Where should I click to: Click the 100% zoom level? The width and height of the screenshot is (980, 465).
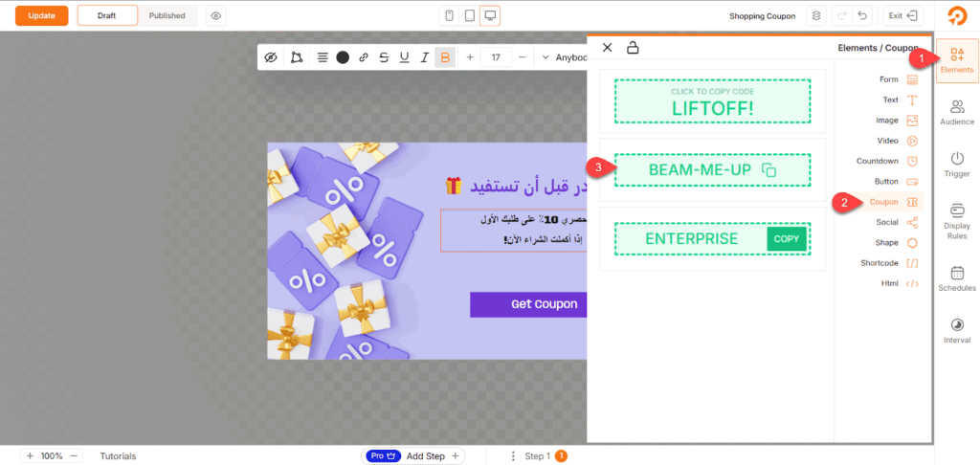52,456
